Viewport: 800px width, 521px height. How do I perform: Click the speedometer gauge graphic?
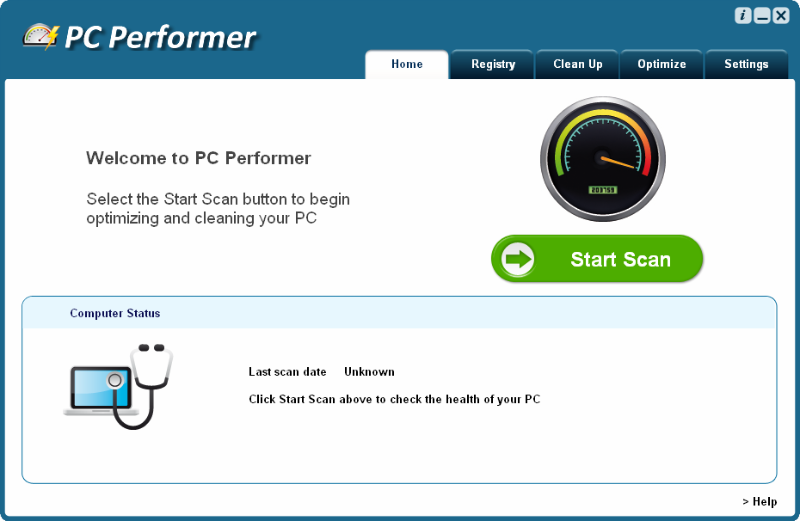point(603,159)
